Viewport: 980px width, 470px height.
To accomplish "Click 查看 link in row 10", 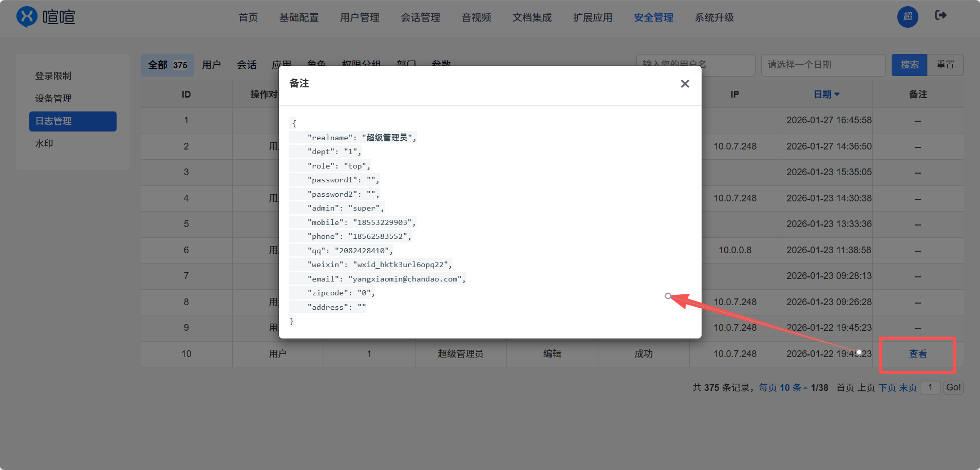I will [x=918, y=354].
